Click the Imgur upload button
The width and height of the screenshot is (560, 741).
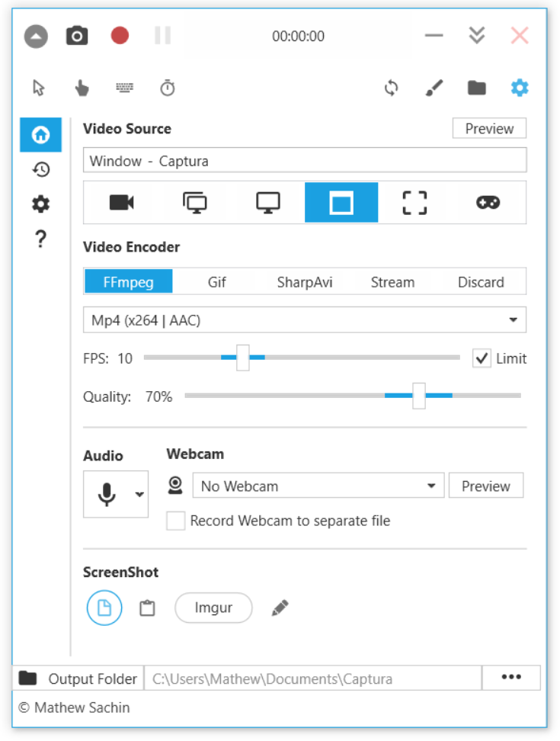pyautogui.click(x=213, y=608)
